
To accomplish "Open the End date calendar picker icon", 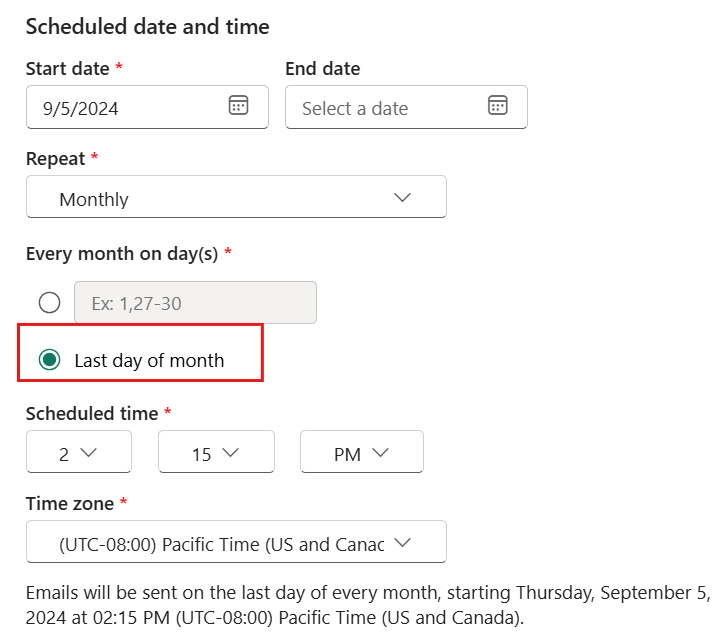I will point(497,105).
